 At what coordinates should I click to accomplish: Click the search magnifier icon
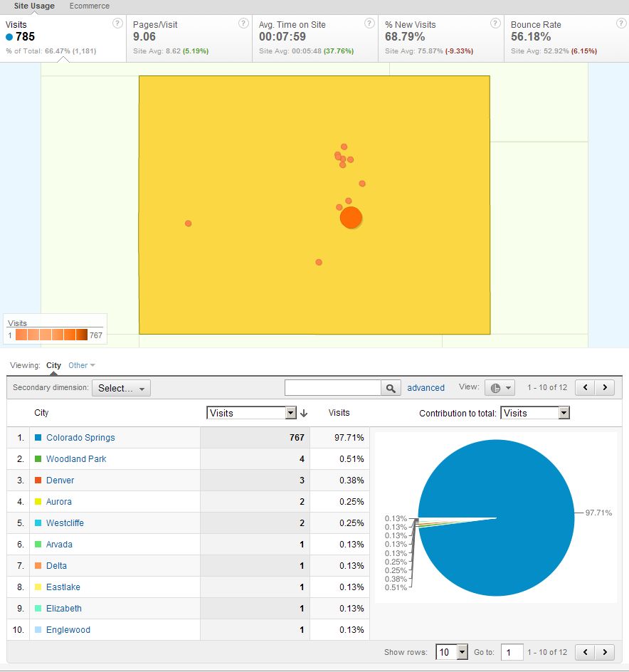point(391,388)
